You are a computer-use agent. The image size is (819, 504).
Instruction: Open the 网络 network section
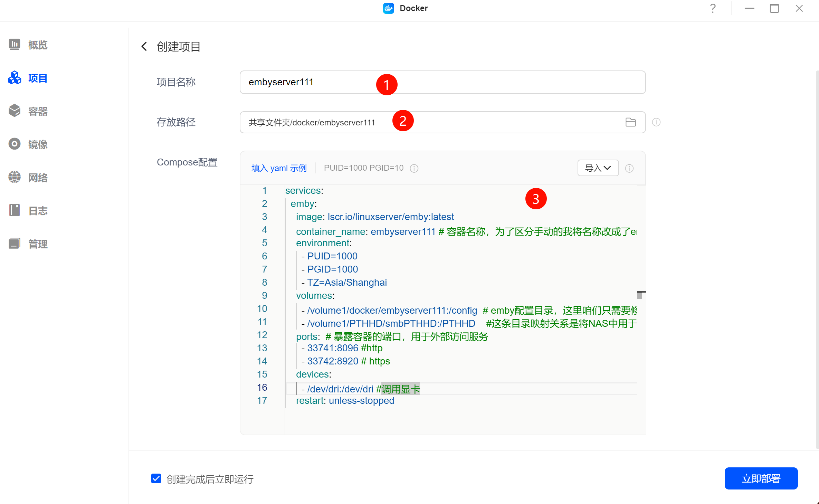click(28, 178)
